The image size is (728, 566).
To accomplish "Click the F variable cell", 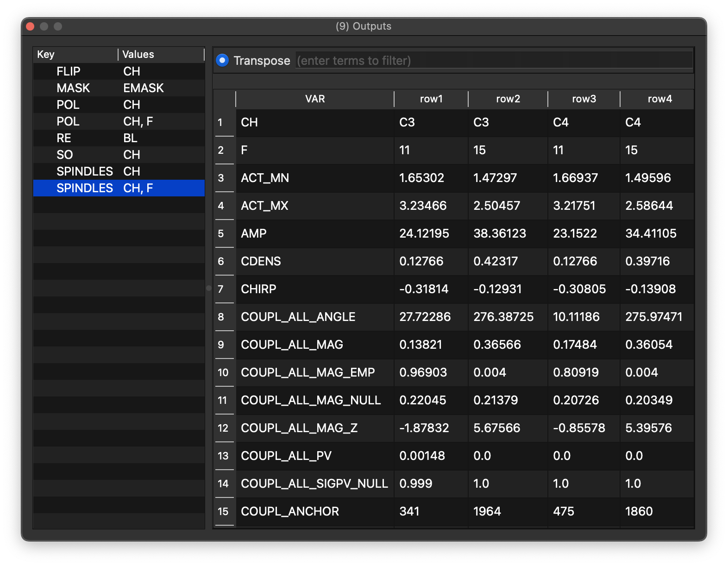I will click(x=315, y=151).
